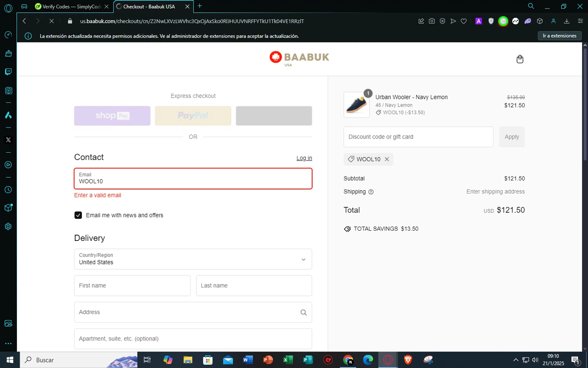Search address with magnifier icon
Viewport: 588px width, 368px height.
(303, 313)
